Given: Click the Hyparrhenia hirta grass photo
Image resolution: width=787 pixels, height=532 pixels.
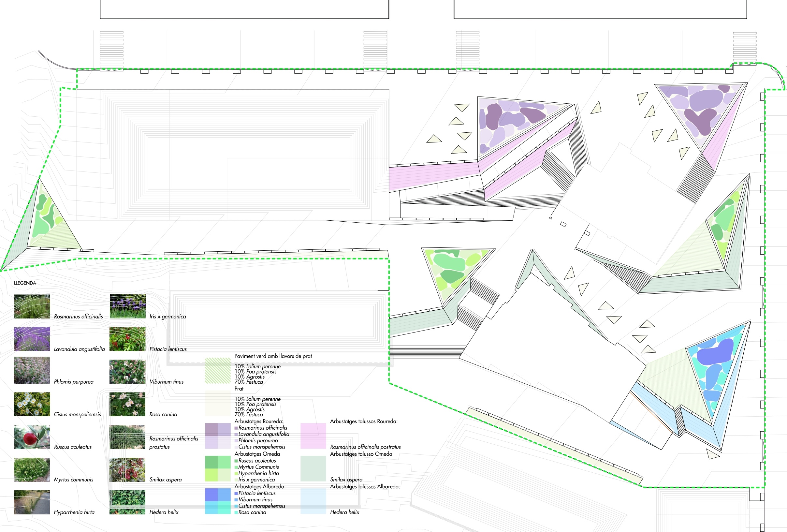Looking at the screenshot, I should pos(32,502).
